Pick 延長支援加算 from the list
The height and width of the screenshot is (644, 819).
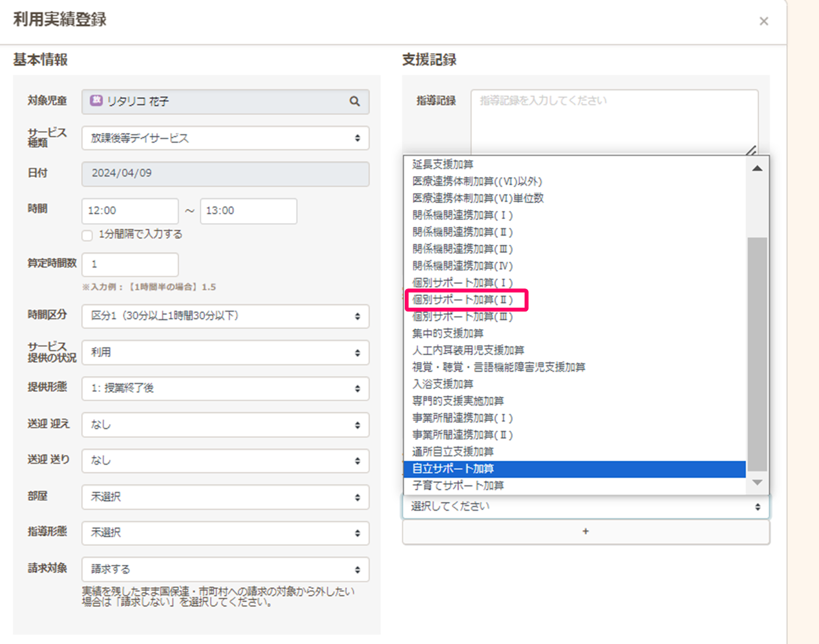(443, 164)
